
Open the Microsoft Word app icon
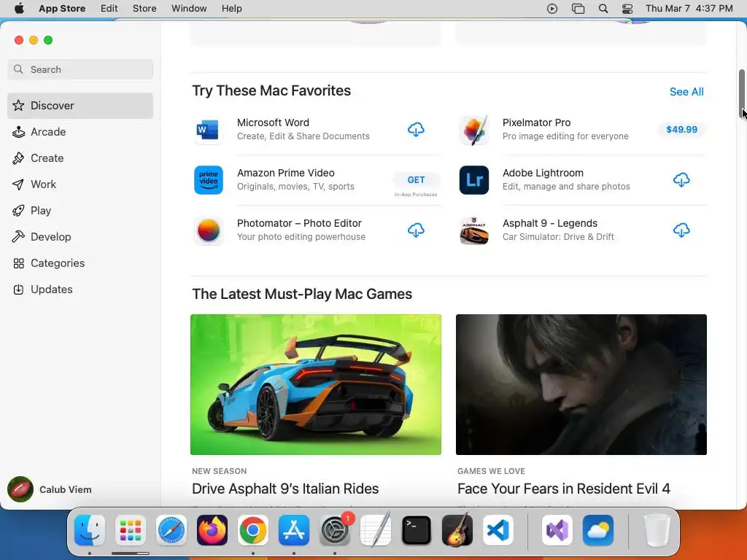[208, 130]
